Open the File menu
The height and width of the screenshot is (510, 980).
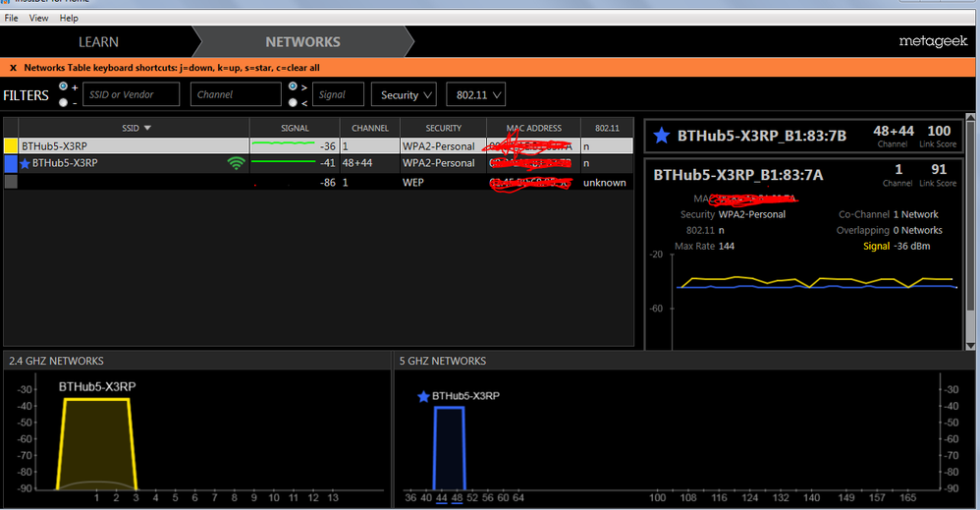click(x=11, y=18)
